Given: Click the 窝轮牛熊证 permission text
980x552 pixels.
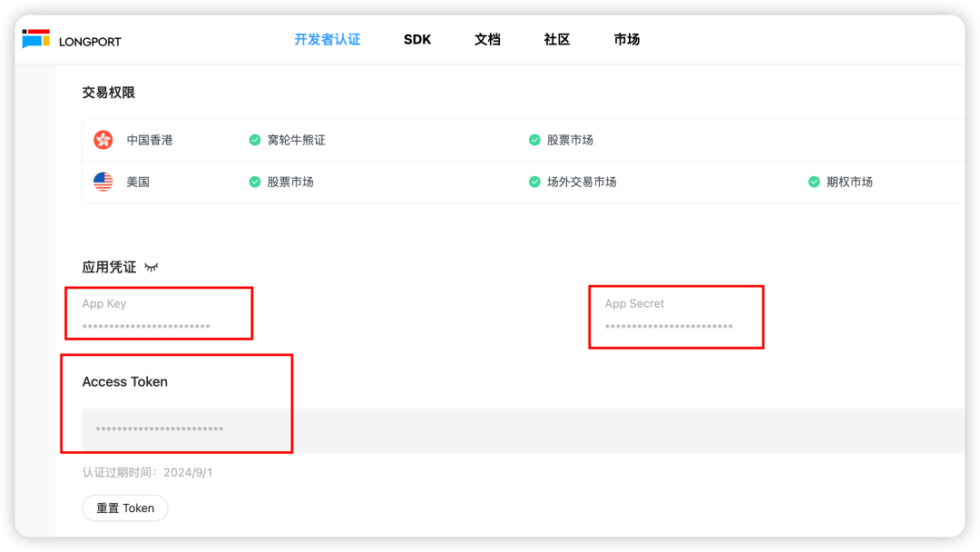Looking at the screenshot, I should (296, 140).
